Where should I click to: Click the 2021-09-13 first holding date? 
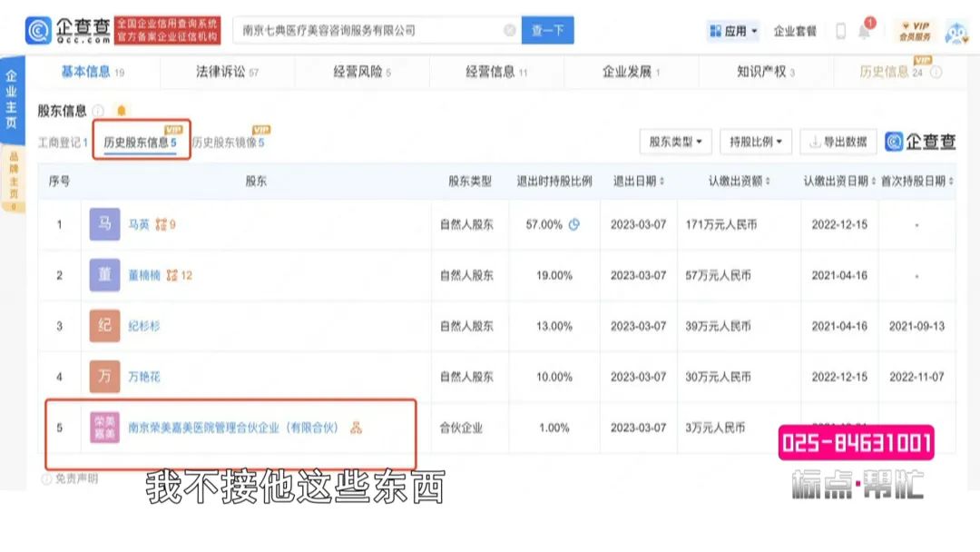coord(916,326)
